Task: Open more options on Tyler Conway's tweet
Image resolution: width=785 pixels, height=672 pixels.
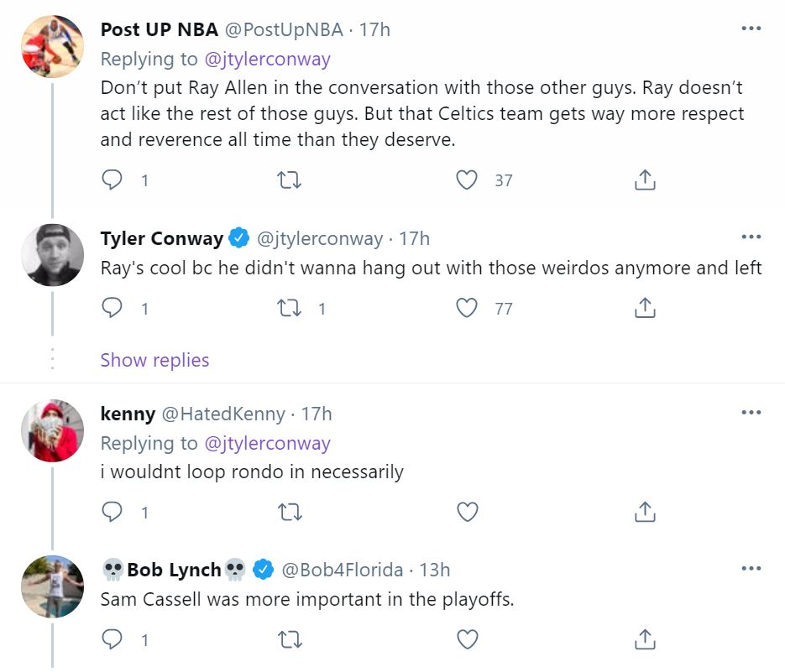Action: click(751, 238)
